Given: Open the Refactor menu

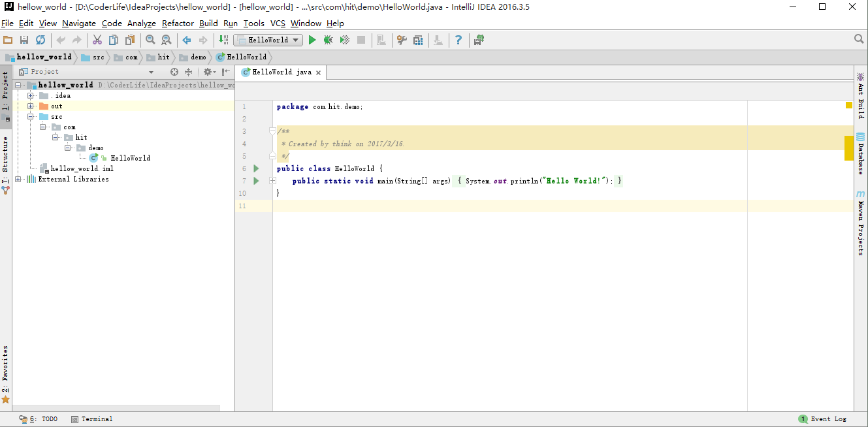Looking at the screenshot, I should pos(178,23).
